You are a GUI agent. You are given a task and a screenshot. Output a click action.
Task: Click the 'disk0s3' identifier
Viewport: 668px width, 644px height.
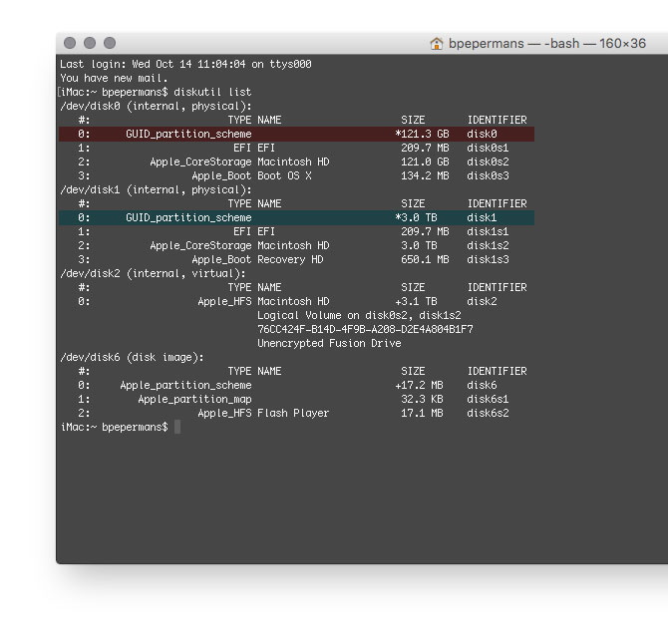[488, 175]
